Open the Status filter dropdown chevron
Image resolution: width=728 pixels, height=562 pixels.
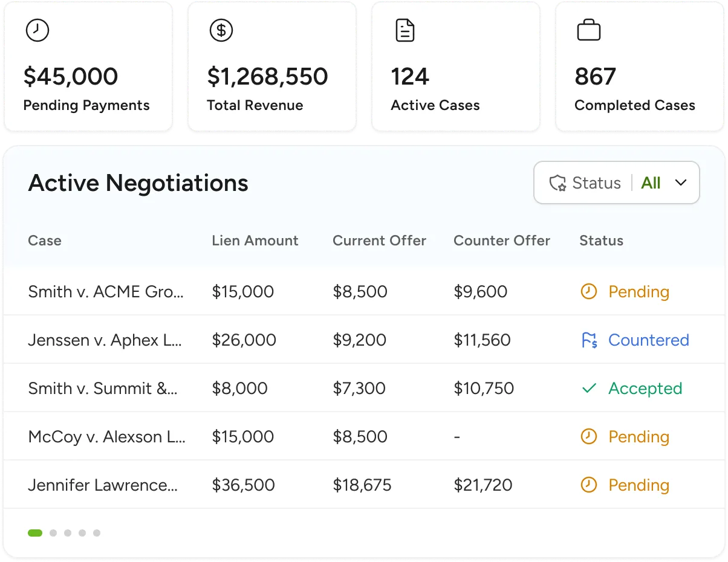[681, 182]
